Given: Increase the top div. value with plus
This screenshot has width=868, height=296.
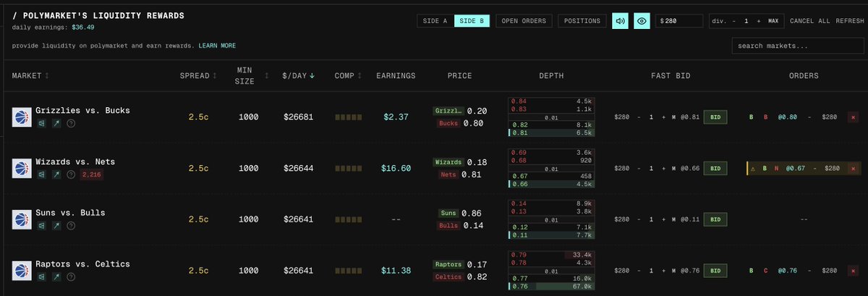Looking at the screenshot, I should click(758, 21).
